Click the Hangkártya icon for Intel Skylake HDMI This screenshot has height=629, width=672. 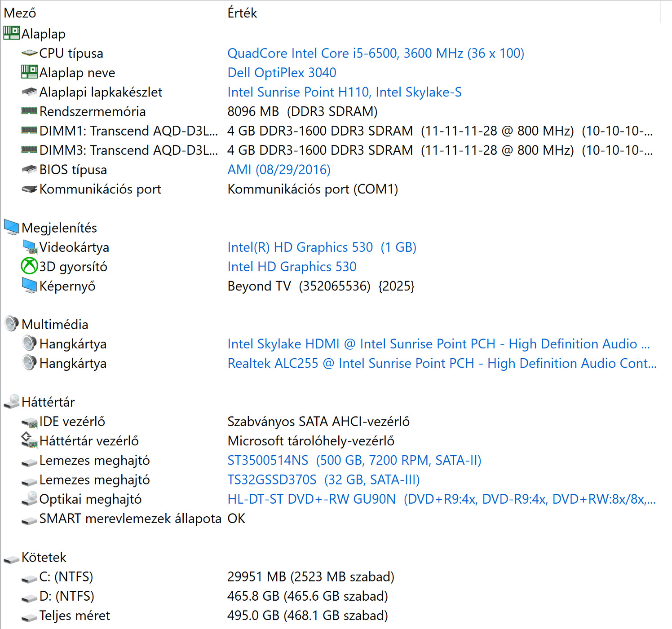click(x=29, y=343)
